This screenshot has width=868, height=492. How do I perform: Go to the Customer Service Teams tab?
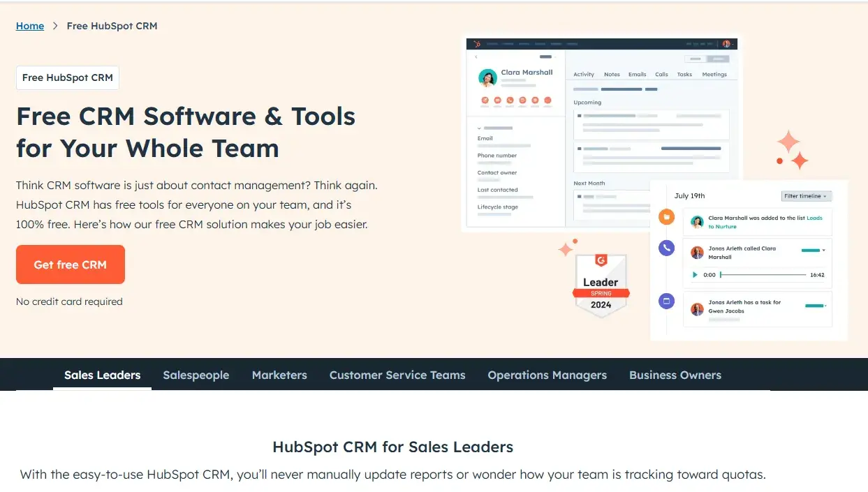tap(397, 375)
